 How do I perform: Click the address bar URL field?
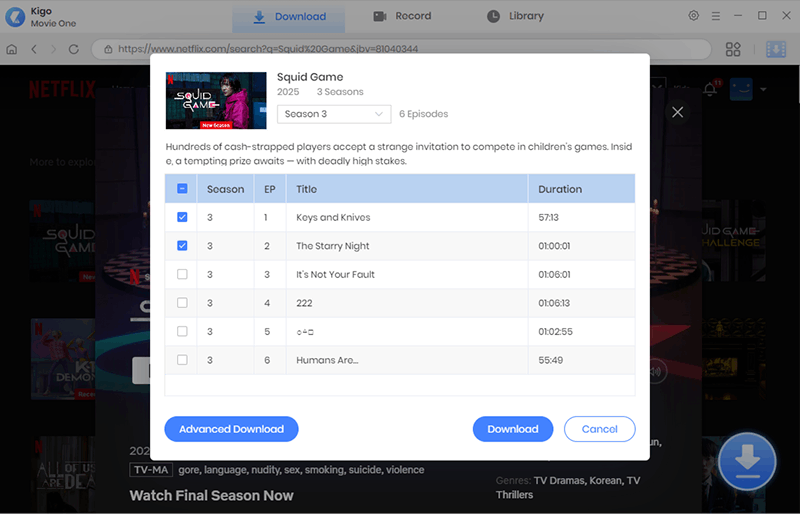pos(401,49)
